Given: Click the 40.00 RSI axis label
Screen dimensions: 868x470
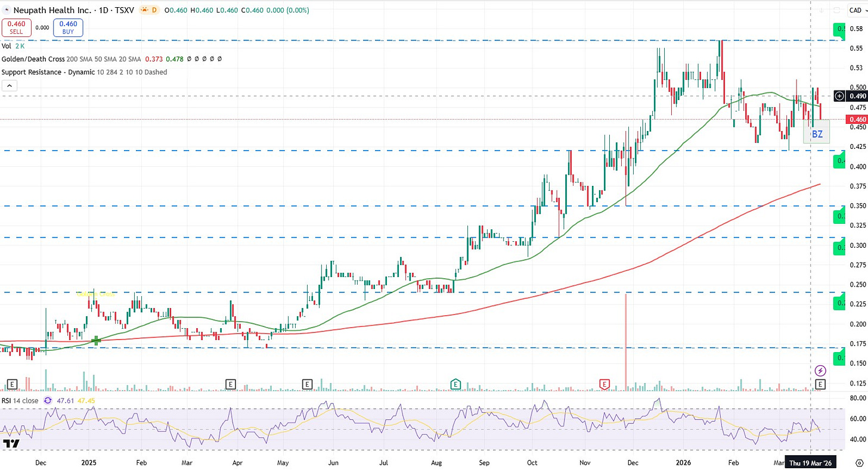Looking at the screenshot, I should 857,440.
